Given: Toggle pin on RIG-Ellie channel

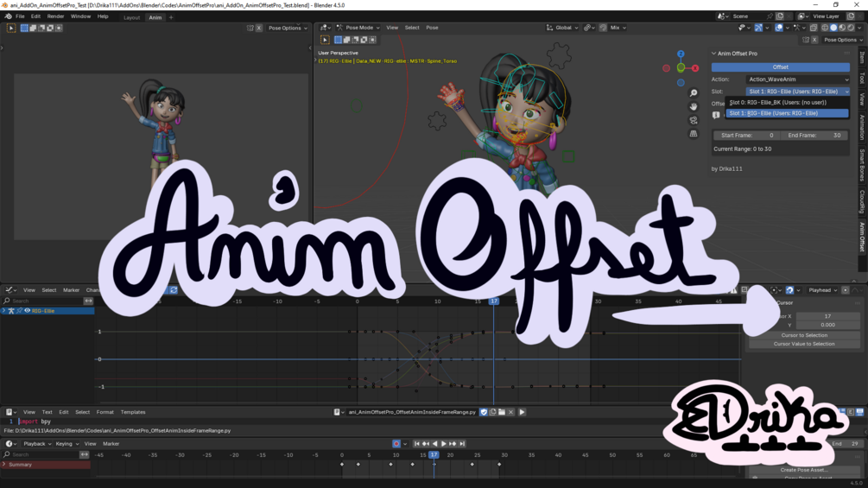Looking at the screenshot, I should [19, 311].
